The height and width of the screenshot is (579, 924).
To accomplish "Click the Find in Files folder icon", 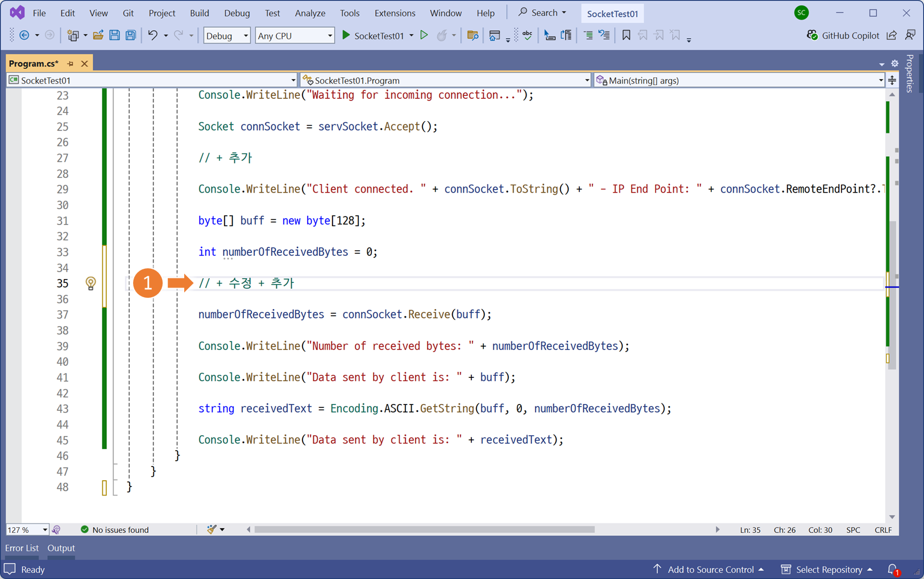I will [473, 35].
